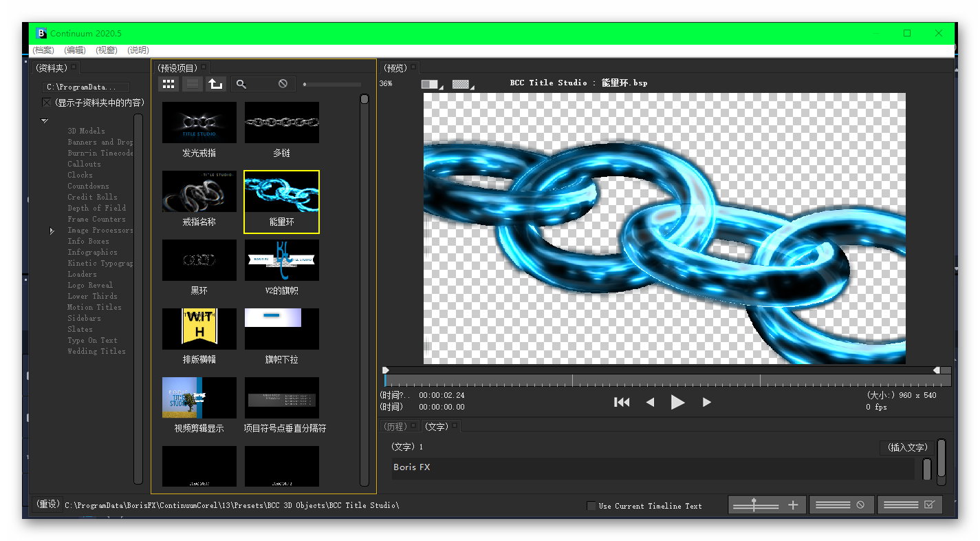Edit the Boris FX text field
Screen dimensions: 980x541
[653, 467]
